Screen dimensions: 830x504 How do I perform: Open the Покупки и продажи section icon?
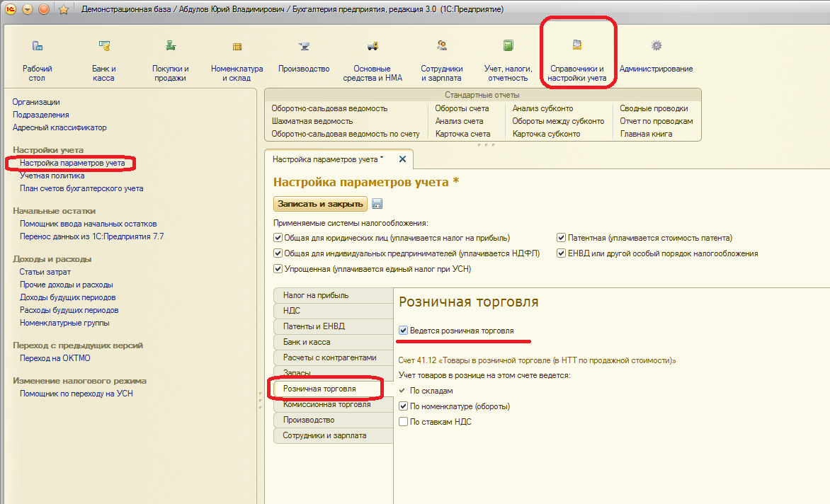(171, 46)
